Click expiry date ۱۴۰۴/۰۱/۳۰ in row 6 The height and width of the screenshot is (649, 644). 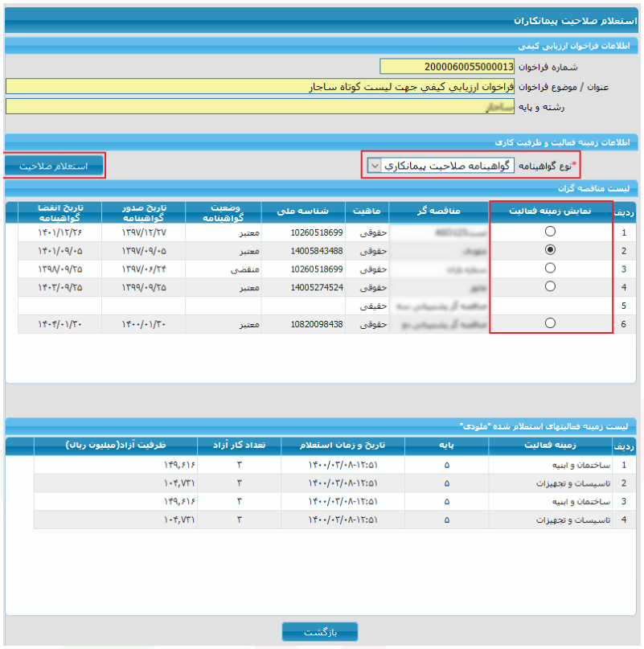(60, 324)
